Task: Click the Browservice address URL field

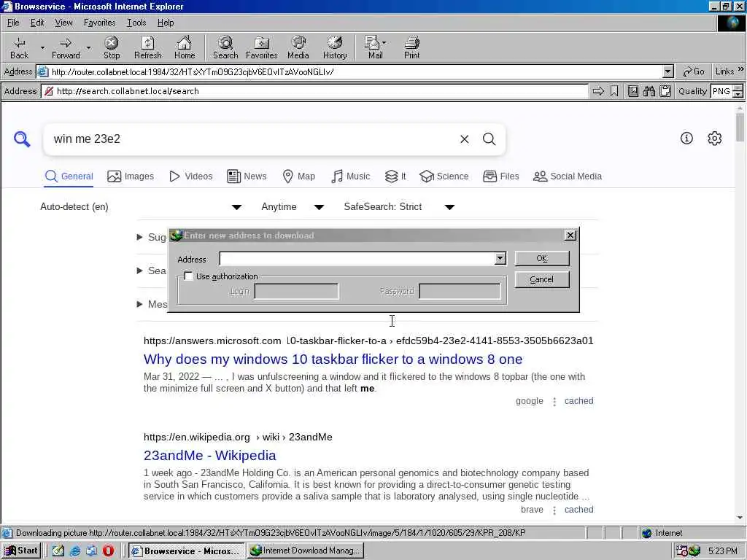Action: 316,91
